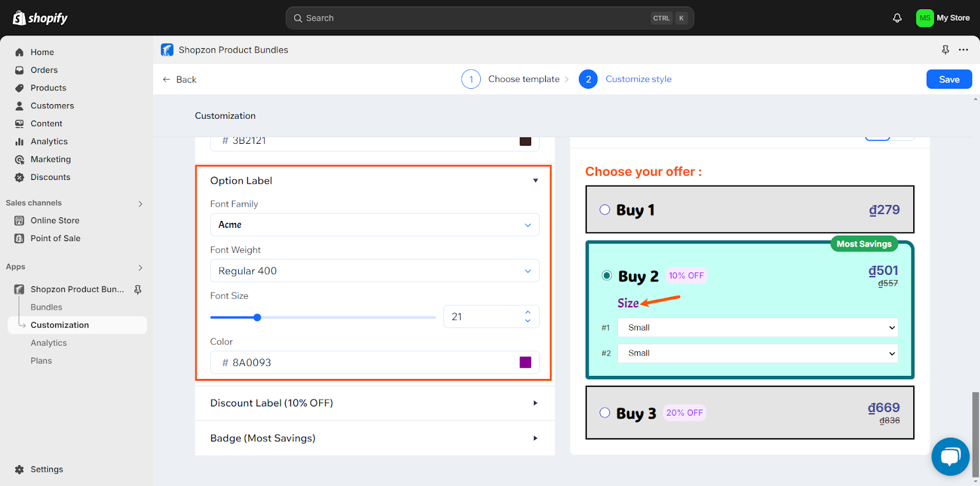The height and width of the screenshot is (486, 980).
Task: Select the Buy 2 offer radio
Action: coord(606,275)
